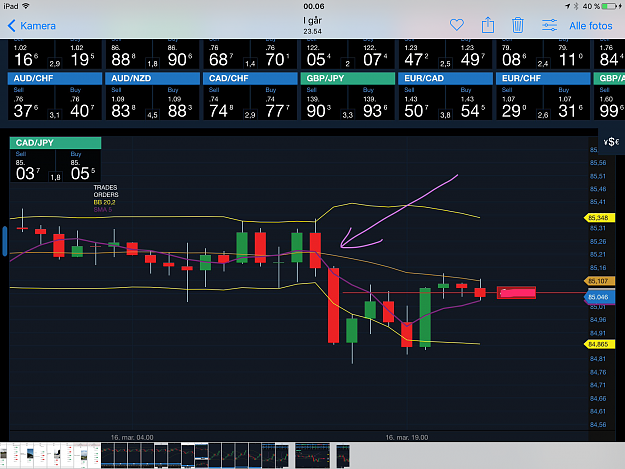Image resolution: width=625 pixels, height=469 pixels.
Task: Open the last thumbnail in the photo strip
Action: click(343, 456)
